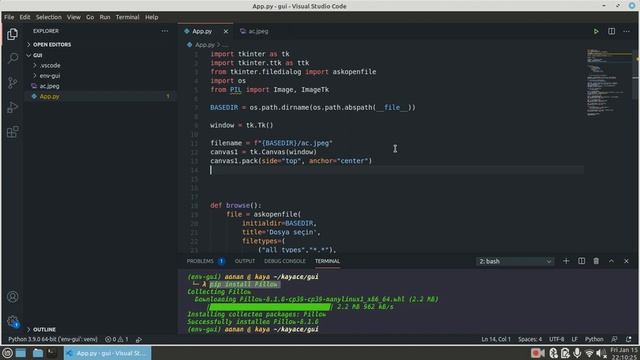Open the File menu

tap(9, 17)
